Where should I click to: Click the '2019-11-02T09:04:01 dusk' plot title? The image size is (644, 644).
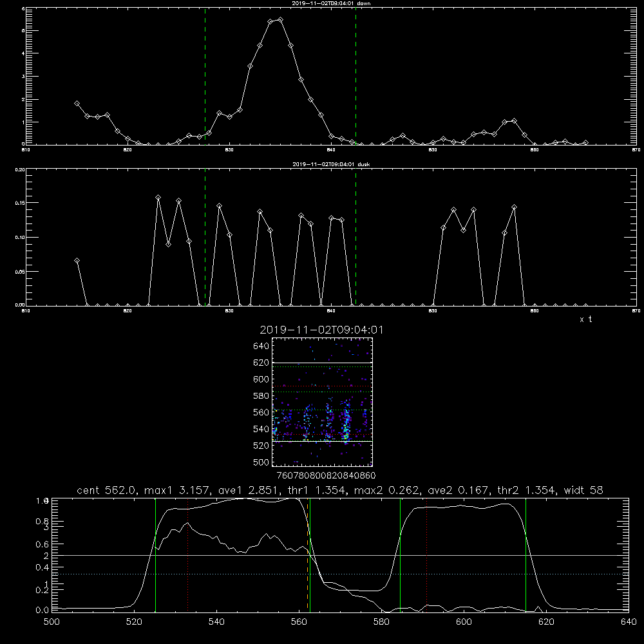pyautogui.click(x=331, y=164)
